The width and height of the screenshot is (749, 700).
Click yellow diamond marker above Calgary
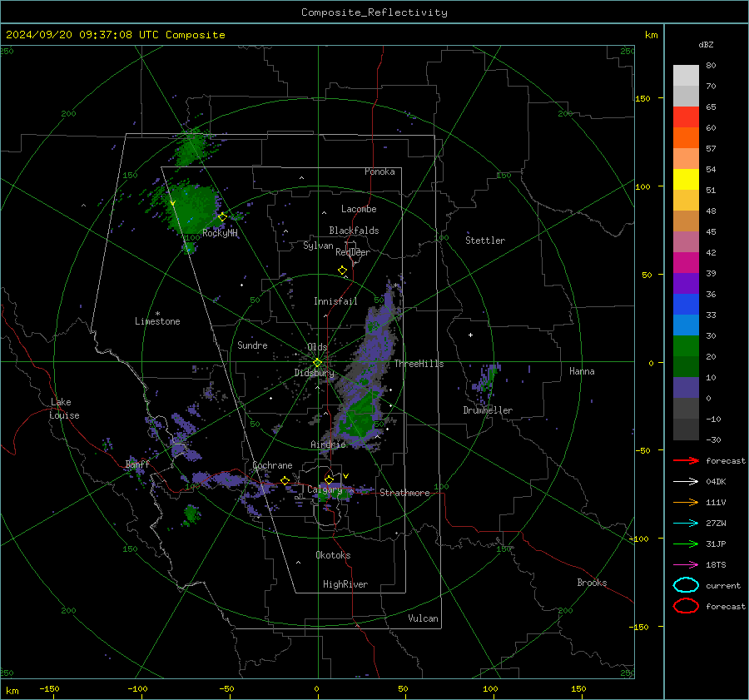pos(329,479)
